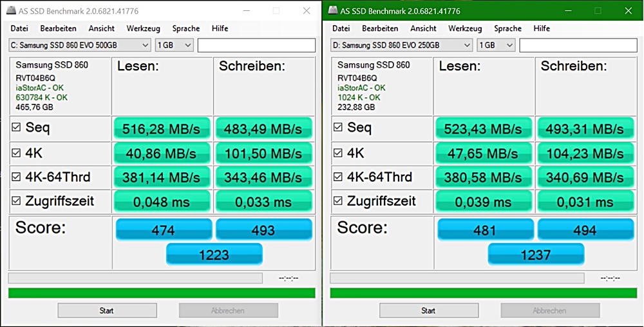Click the green progress bar in right window
Image resolution: width=644 pixels, height=327 pixels.
coord(484,293)
